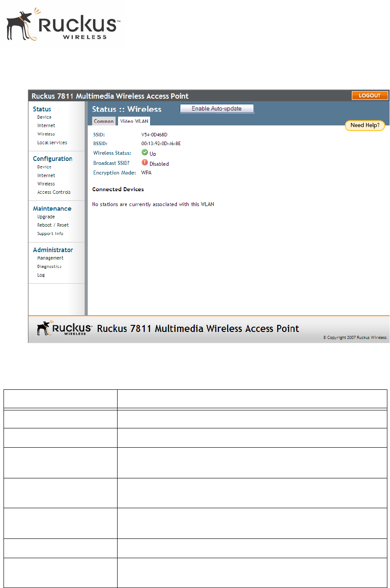The width and height of the screenshot is (390, 588).
Task: Open Local services status page
Action: pyautogui.click(x=52, y=143)
